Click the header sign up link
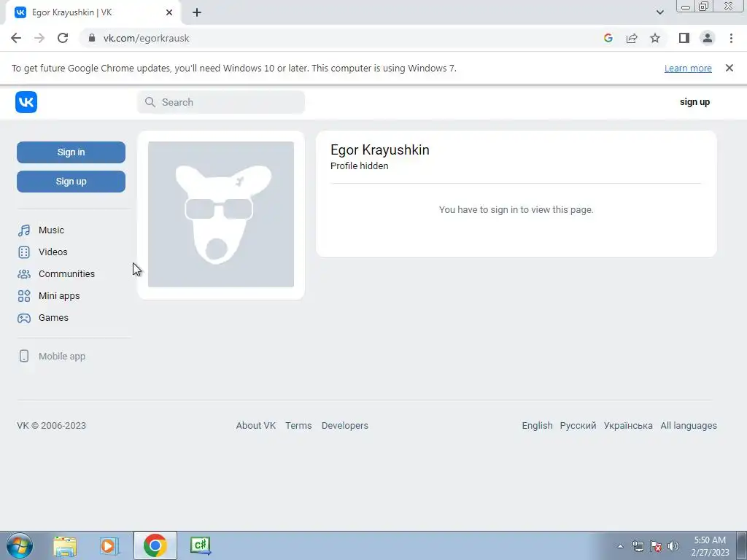The height and width of the screenshot is (560, 747). 694,102
